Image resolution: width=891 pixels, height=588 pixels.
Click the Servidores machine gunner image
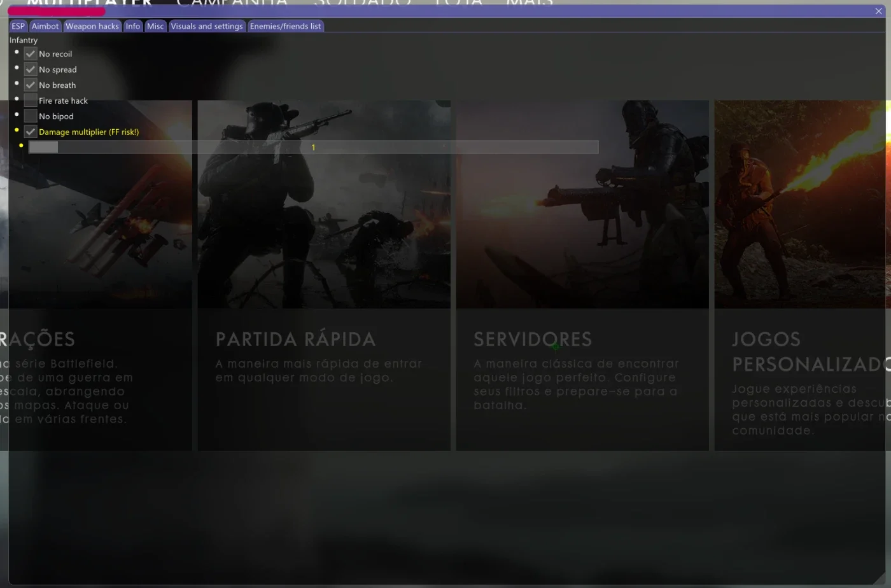[582, 204]
